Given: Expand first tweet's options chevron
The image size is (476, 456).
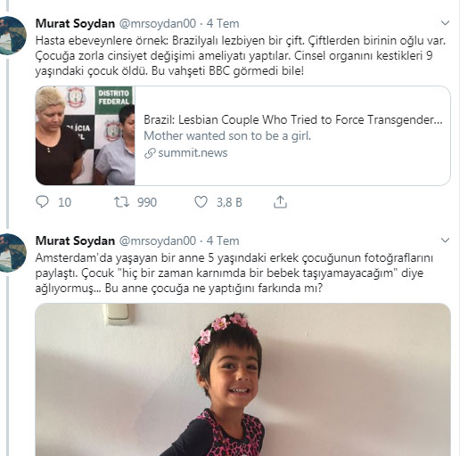Looking at the screenshot, I should click(x=445, y=23).
